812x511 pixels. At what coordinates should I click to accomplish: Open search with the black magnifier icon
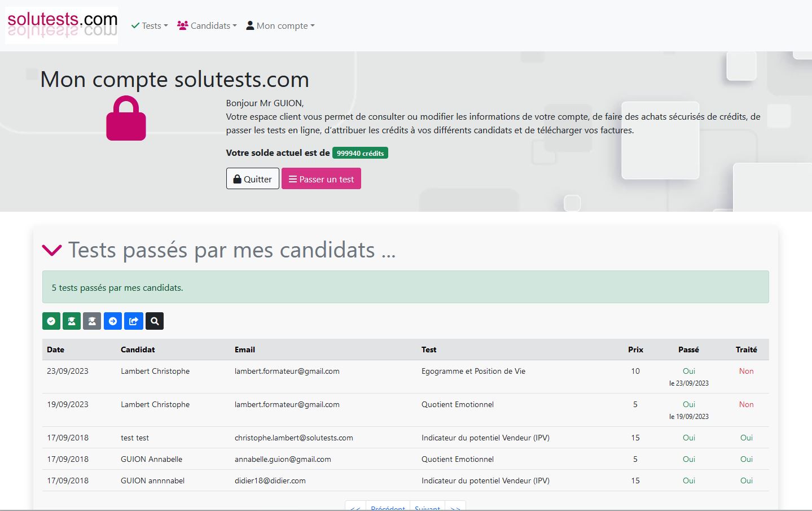pyautogui.click(x=155, y=321)
